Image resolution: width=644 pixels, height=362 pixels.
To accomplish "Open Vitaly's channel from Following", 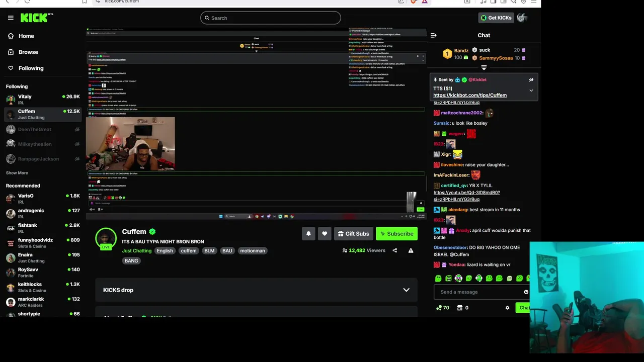I will (x=43, y=100).
